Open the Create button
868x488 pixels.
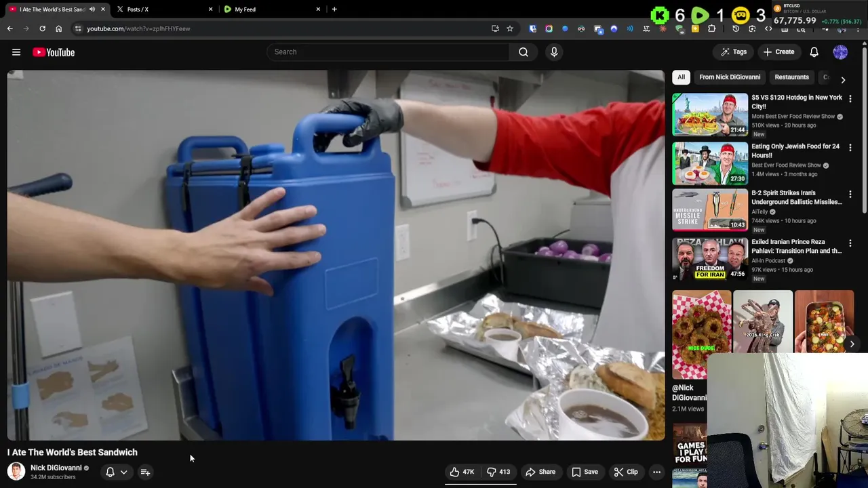pos(778,52)
